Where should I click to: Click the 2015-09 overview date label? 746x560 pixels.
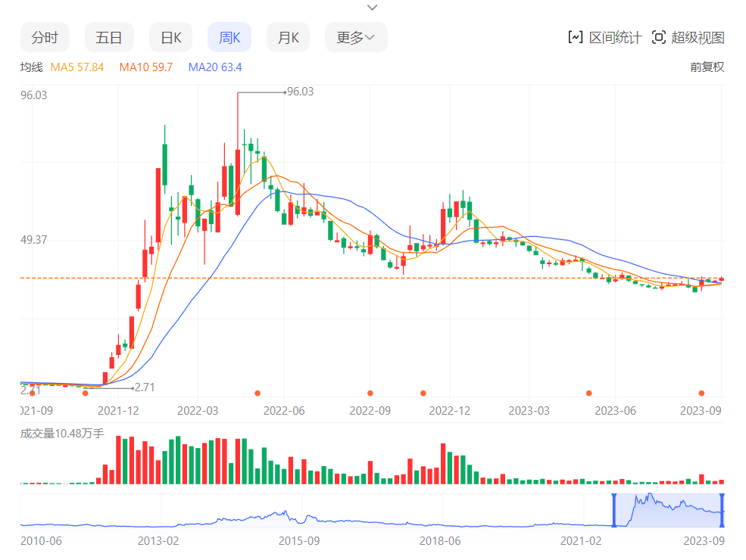click(299, 541)
